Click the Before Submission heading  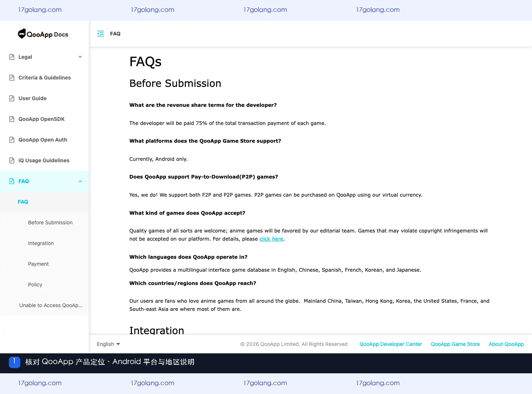coord(175,84)
